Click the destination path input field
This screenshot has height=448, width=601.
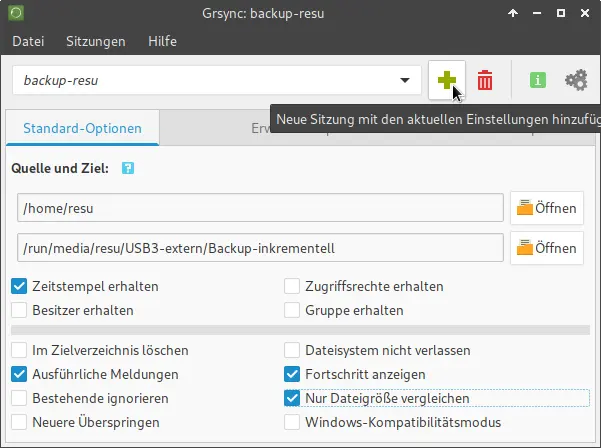[260, 247]
